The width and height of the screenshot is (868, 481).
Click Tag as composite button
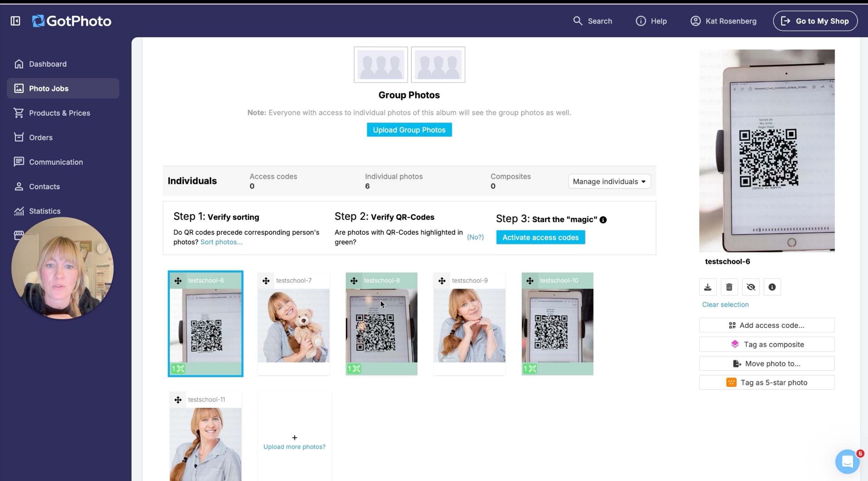[x=767, y=344]
